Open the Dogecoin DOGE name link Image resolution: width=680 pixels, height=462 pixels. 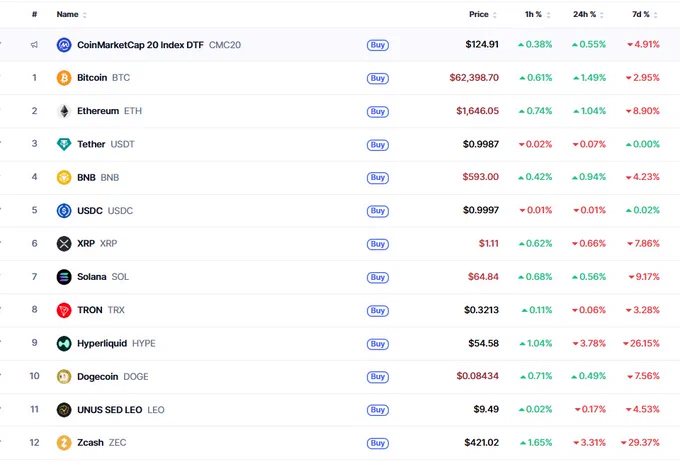(x=113, y=377)
